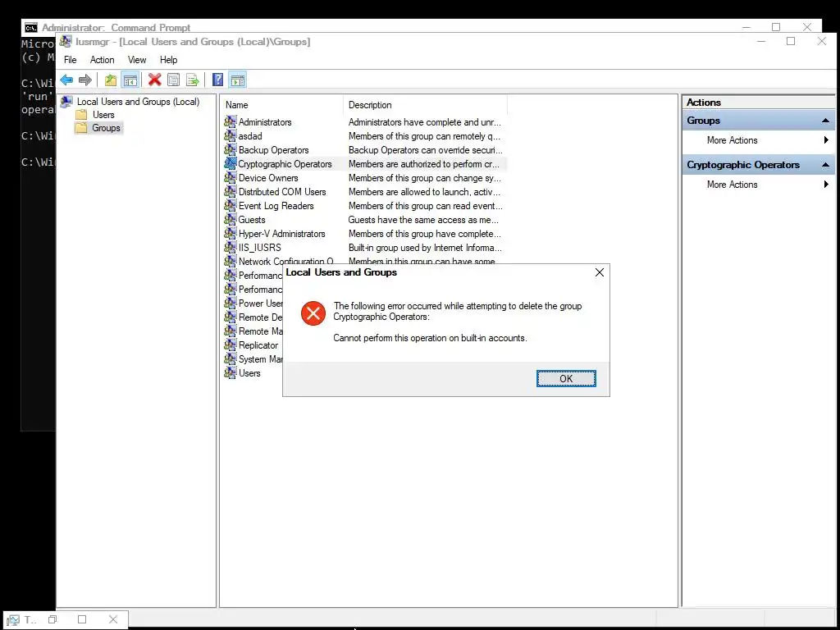The image size is (840, 630).
Task: Select the Device Owners group name
Action: click(x=268, y=178)
